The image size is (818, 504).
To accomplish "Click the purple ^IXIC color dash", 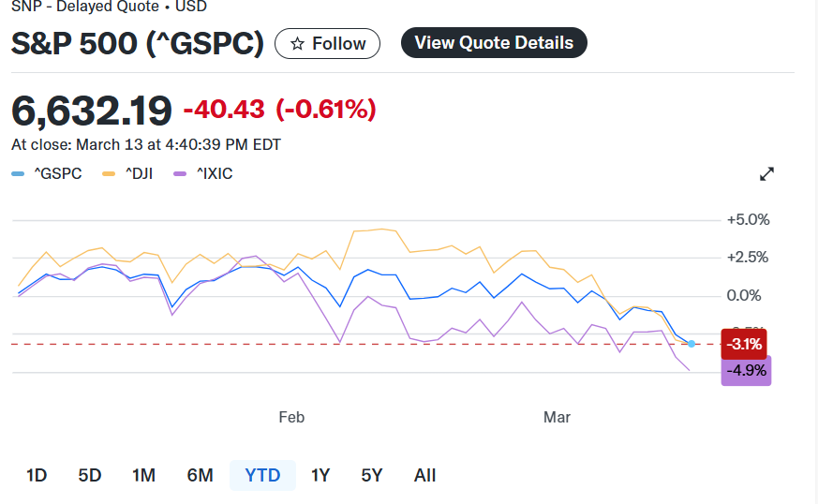I will click(x=180, y=173).
